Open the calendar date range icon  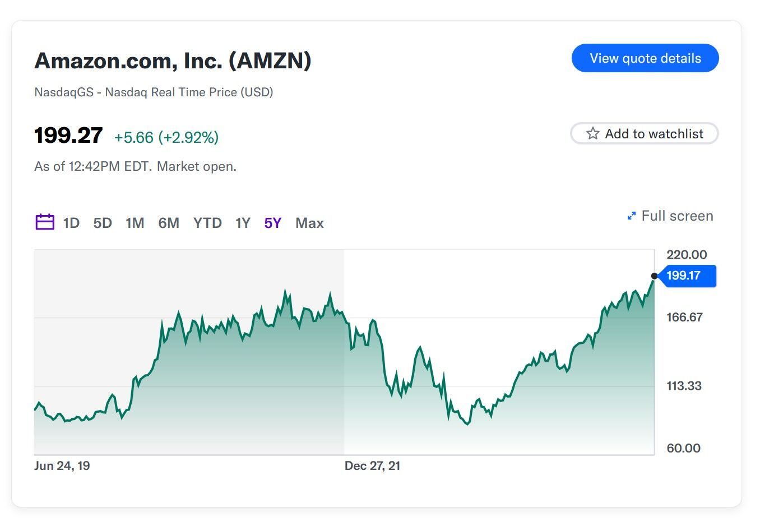click(45, 222)
